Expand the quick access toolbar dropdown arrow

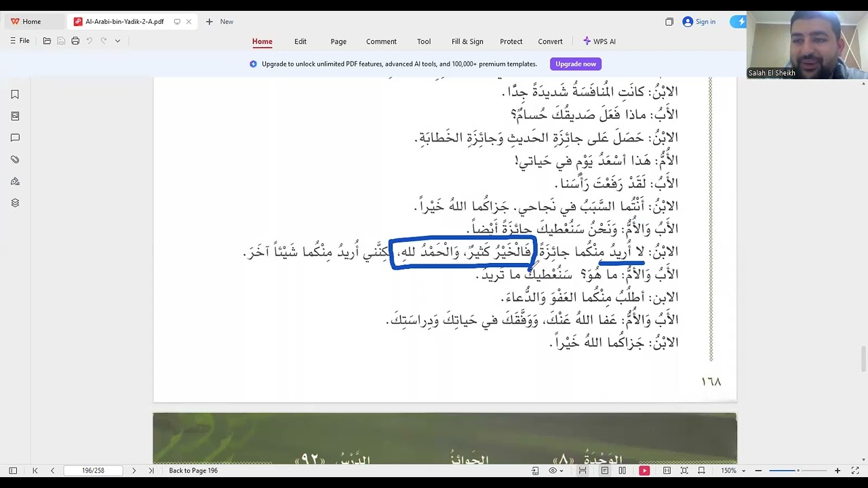[117, 41]
